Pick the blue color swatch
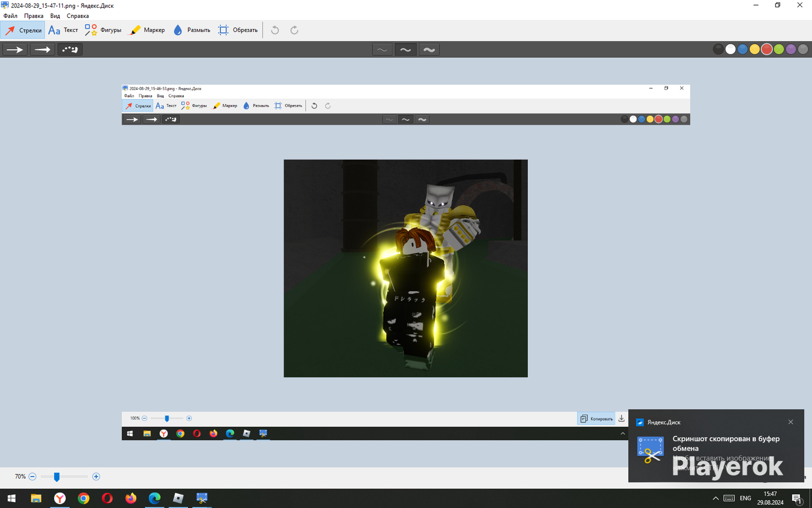Screen dimensions: 812x508 (742, 49)
